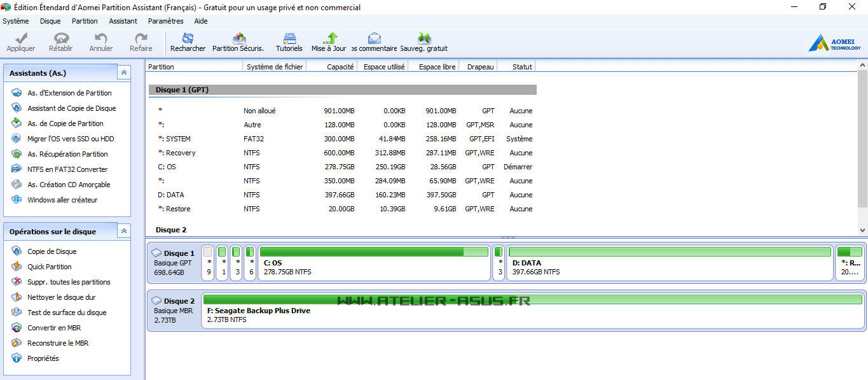
Task: Click the Annuler undo arrow icon
Action: (x=100, y=39)
